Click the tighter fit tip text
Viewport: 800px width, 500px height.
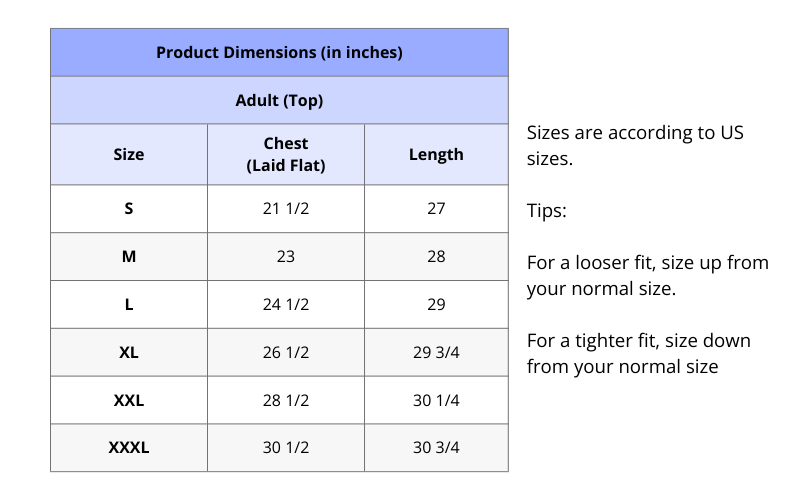[x=638, y=354]
